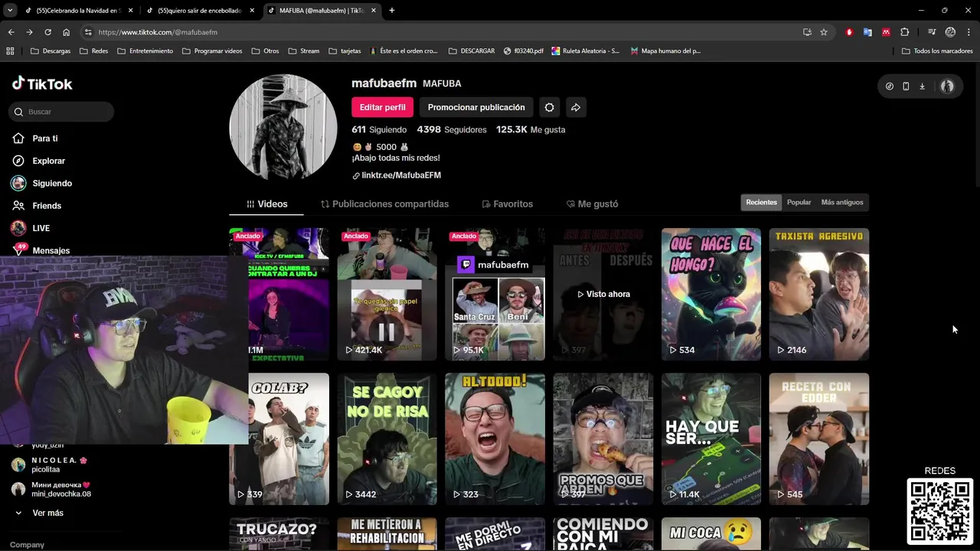Open the profile picture avatar

click(x=283, y=127)
